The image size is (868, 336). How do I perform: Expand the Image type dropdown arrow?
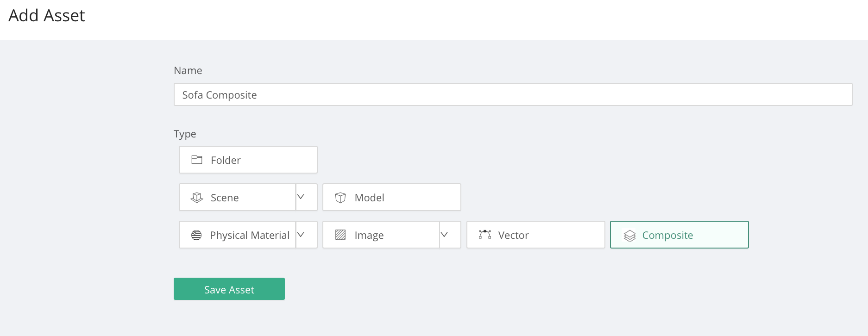(445, 235)
